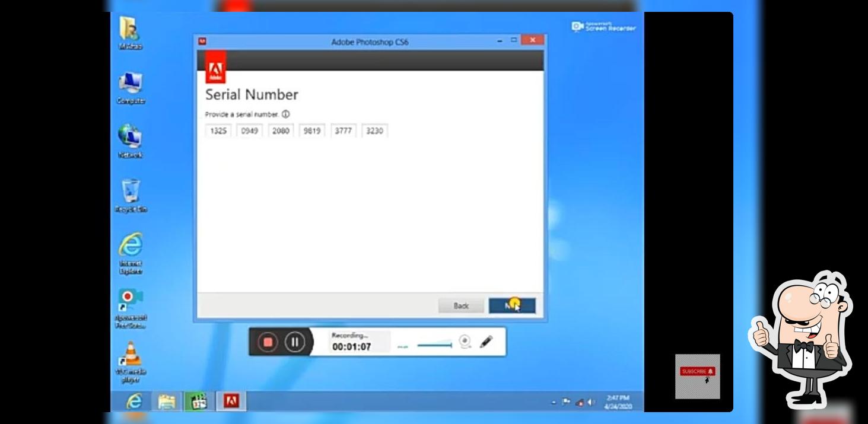The width and height of the screenshot is (868, 424).
Task: Open the green video app on taskbar
Action: pyautogui.click(x=199, y=401)
